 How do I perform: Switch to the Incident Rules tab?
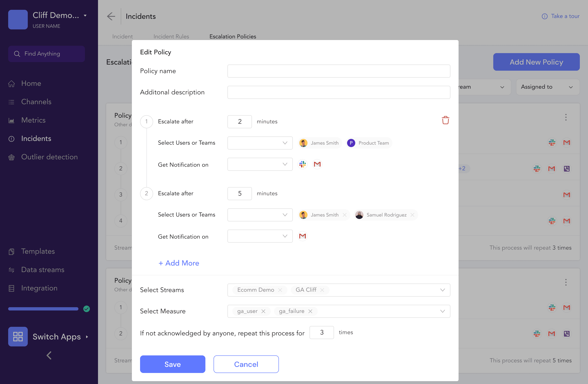(x=171, y=36)
